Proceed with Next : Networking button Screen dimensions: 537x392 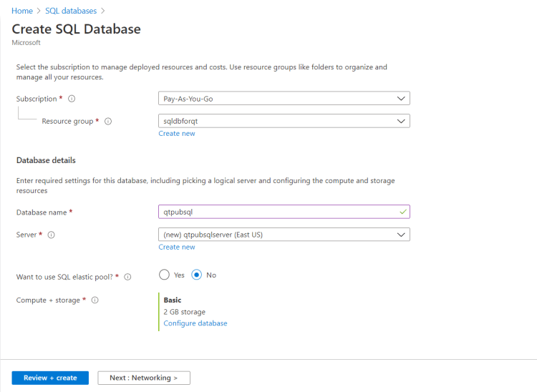[x=144, y=378]
